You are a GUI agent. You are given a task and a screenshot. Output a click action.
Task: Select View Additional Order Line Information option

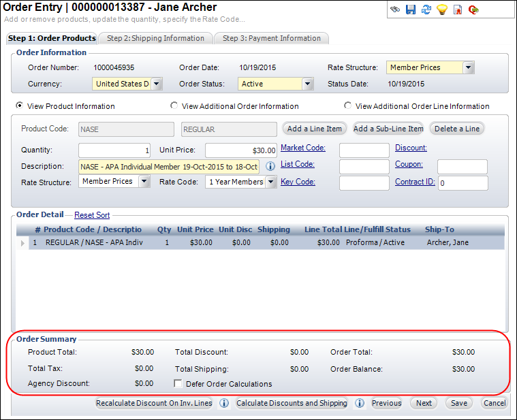(x=347, y=106)
